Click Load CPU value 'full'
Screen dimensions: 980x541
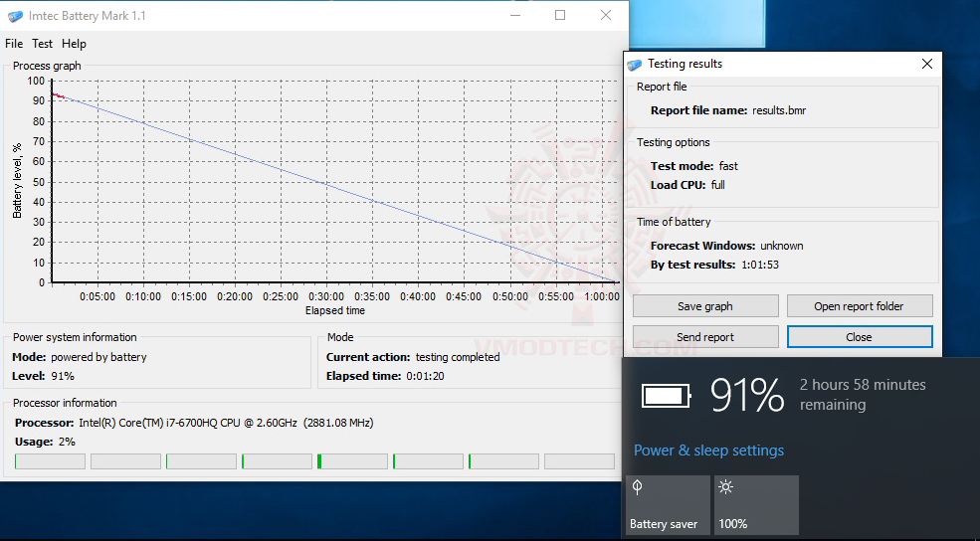pos(718,185)
